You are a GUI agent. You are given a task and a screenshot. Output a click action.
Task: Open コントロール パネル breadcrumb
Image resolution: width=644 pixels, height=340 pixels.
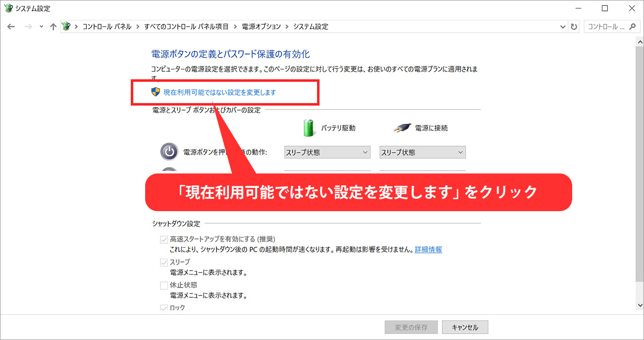[x=107, y=27]
